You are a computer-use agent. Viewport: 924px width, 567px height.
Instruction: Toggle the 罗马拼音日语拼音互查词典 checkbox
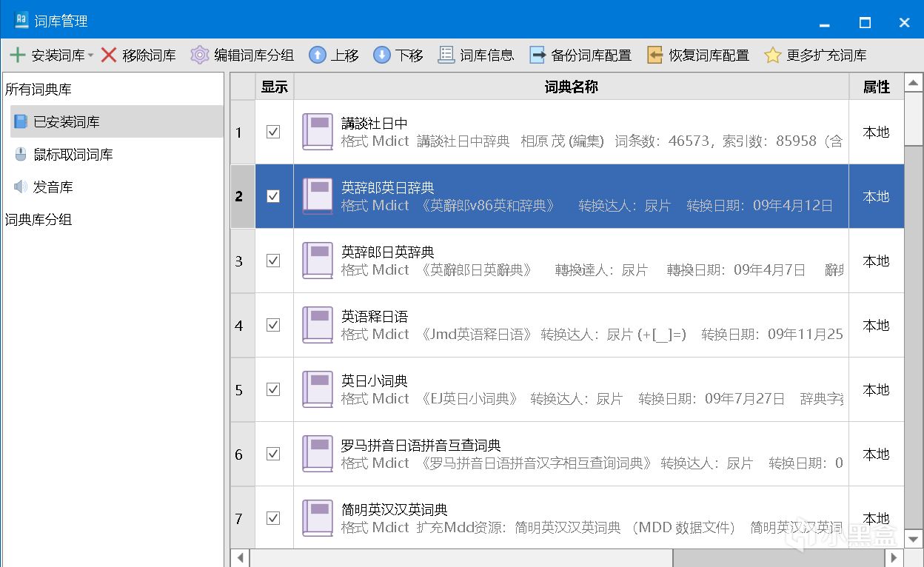273,454
